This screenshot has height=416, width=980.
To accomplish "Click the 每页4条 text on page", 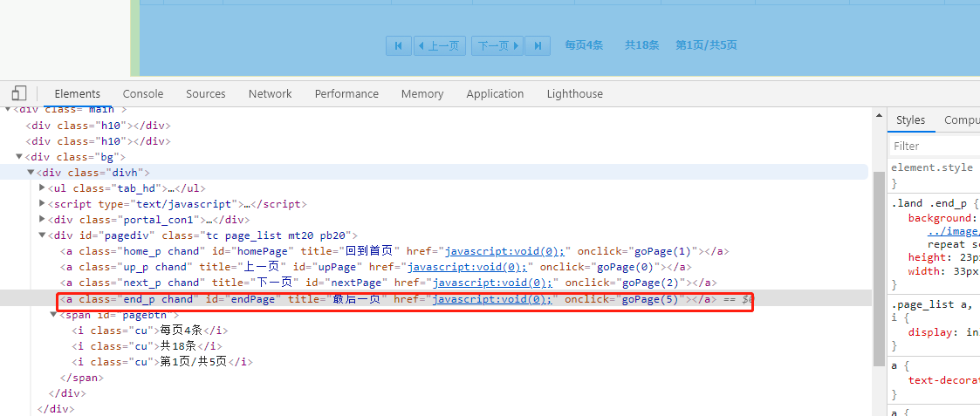I will point(584,45).
